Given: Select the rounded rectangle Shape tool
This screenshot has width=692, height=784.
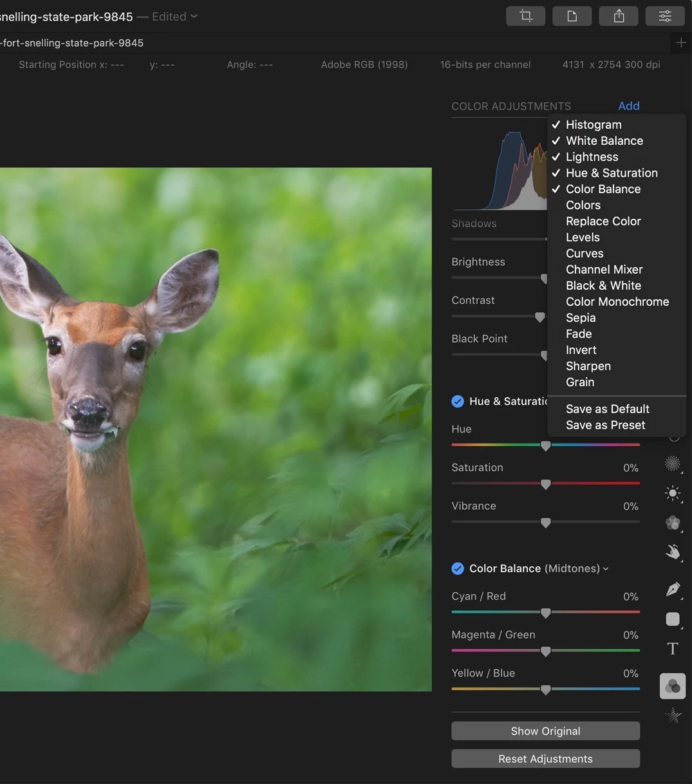Looking at the screenshot, I should click(673, 619).
